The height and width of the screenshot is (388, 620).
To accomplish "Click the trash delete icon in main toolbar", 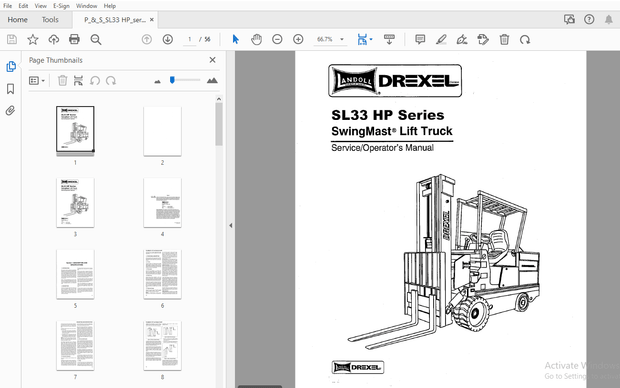I will 504,39.
